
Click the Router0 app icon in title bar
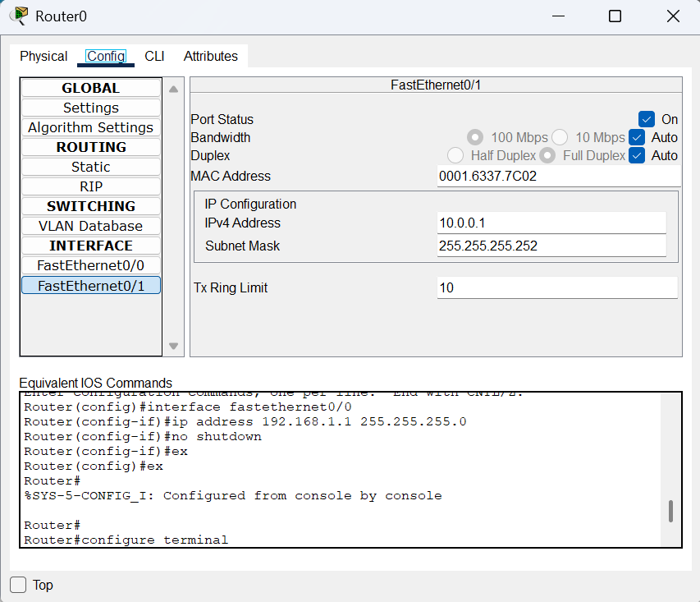[18, 16]
